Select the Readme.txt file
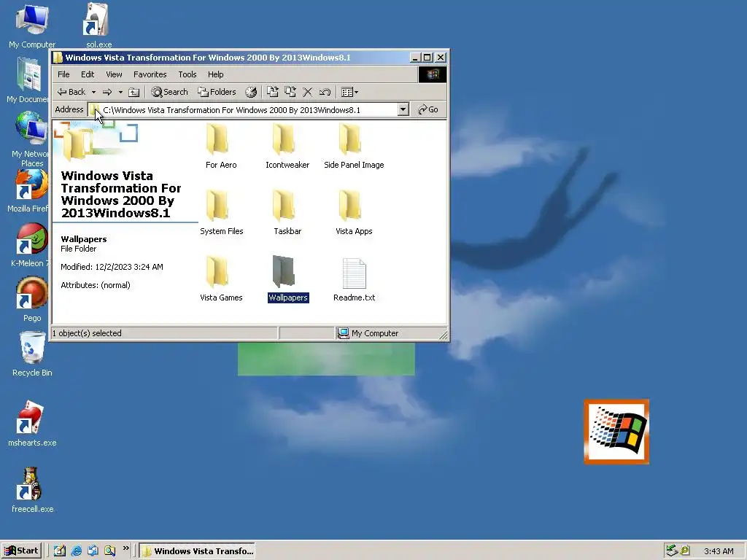 pos(354,279)
